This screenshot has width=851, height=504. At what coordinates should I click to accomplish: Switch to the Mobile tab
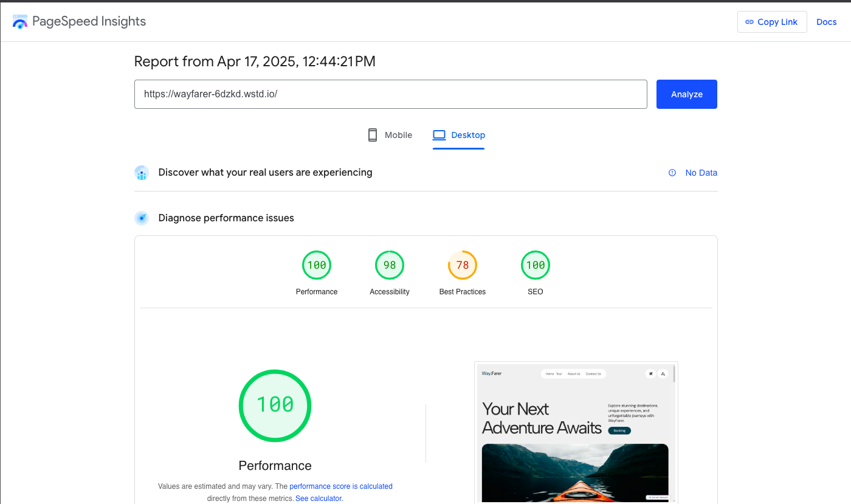click(x=390, y=135)
